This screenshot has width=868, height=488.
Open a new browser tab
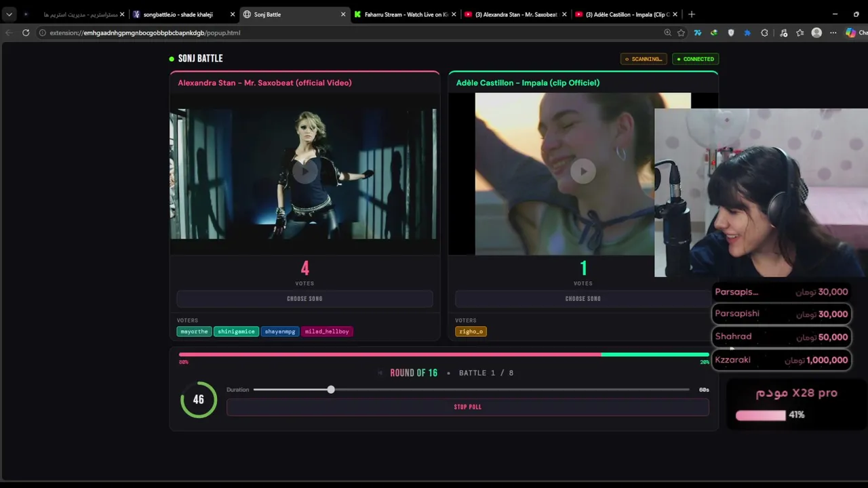pyautogui.click(x=692, y=14)
